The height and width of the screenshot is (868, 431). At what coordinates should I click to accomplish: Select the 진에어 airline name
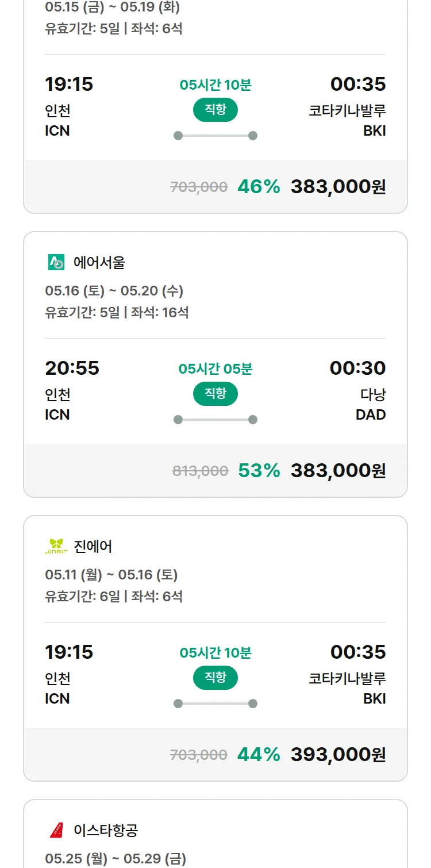coord(93,546)
